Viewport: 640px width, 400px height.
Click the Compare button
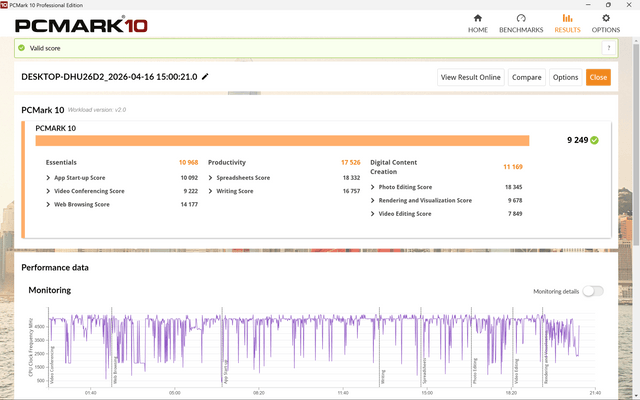coord(527,77)
